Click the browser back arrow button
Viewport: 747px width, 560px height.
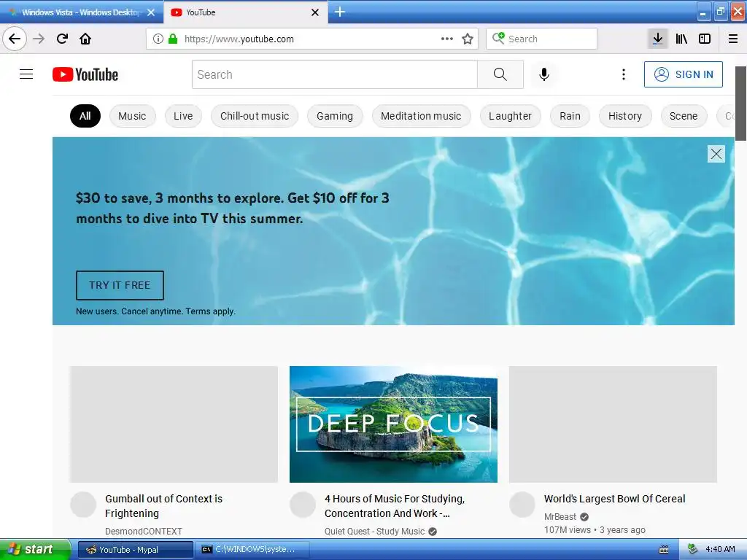pos(15,39)
